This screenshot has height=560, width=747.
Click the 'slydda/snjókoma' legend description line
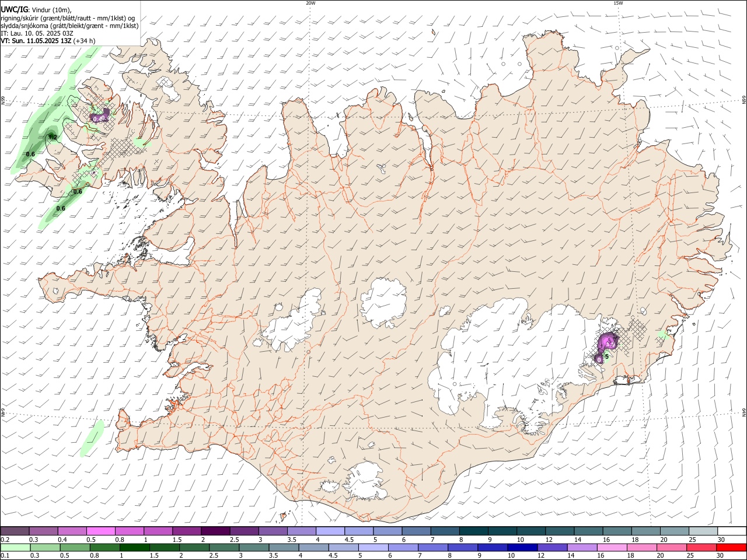(69, 26)
